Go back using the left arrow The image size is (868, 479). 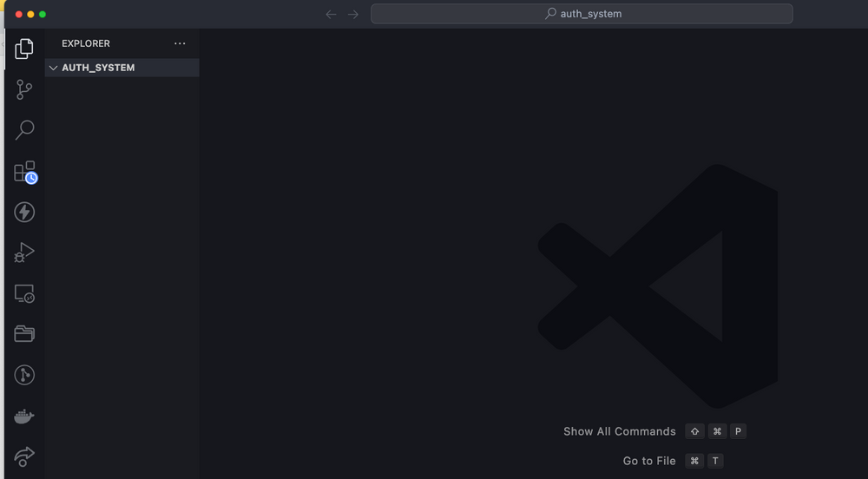[x=331, y=14]
